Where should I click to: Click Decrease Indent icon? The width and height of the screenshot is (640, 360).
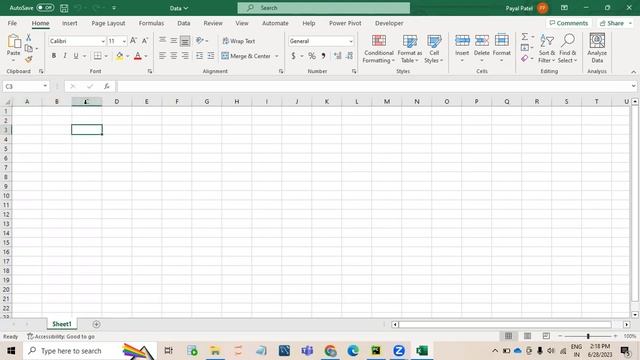(x=199, y=56)
